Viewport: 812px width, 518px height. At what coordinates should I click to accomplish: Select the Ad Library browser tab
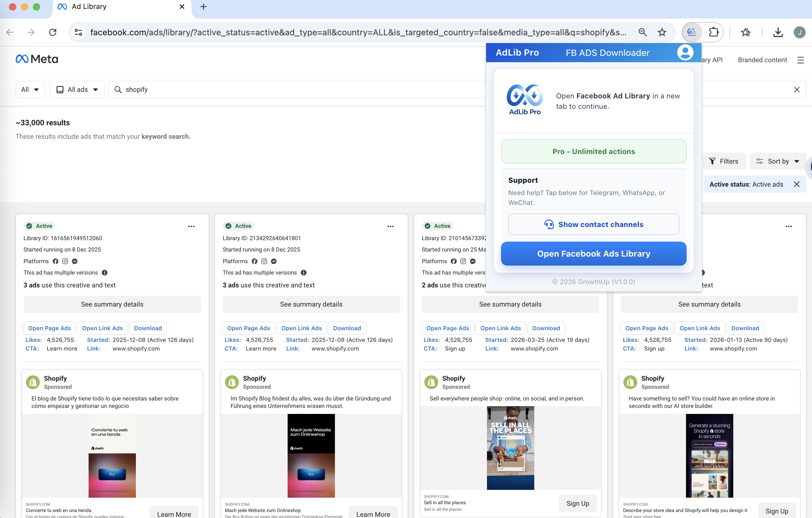click(122, 7)
